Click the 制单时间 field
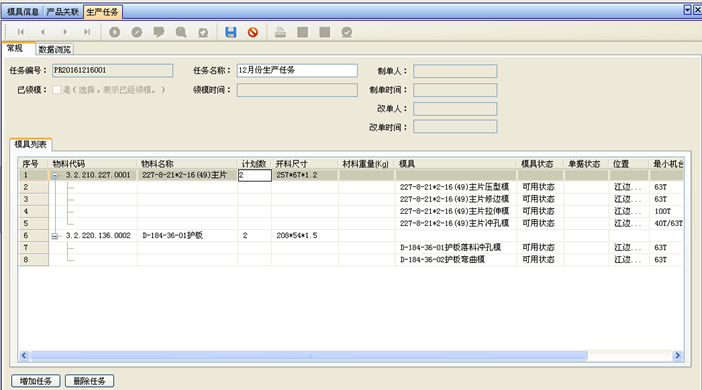Viewport: 702px width, 390px height. [x=455, y=90]
